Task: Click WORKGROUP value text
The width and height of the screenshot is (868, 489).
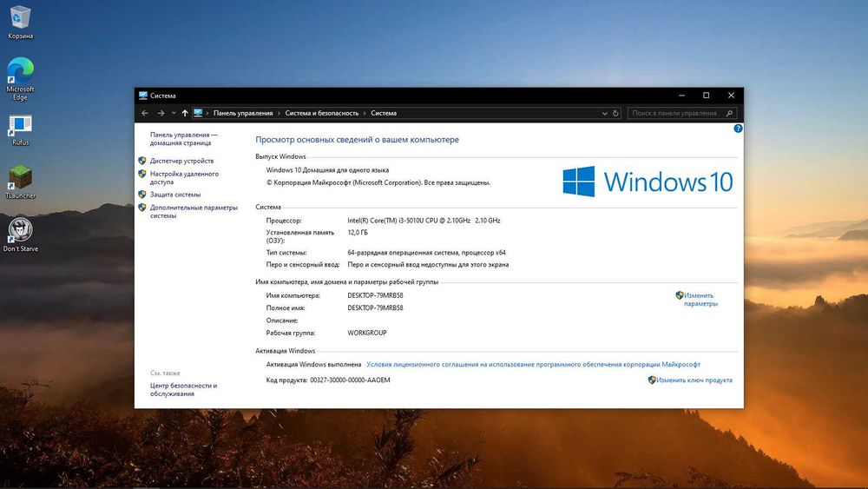Action: [366, 333]
